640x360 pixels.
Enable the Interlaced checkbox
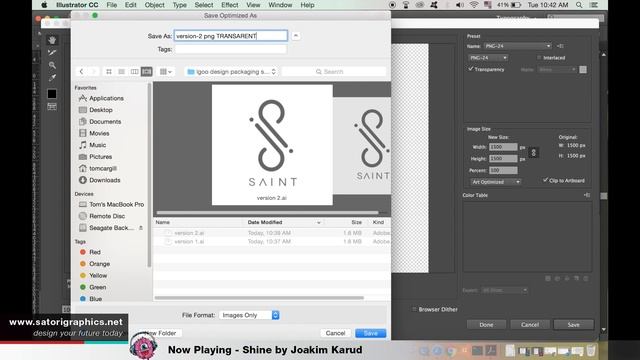coord(539,58)
